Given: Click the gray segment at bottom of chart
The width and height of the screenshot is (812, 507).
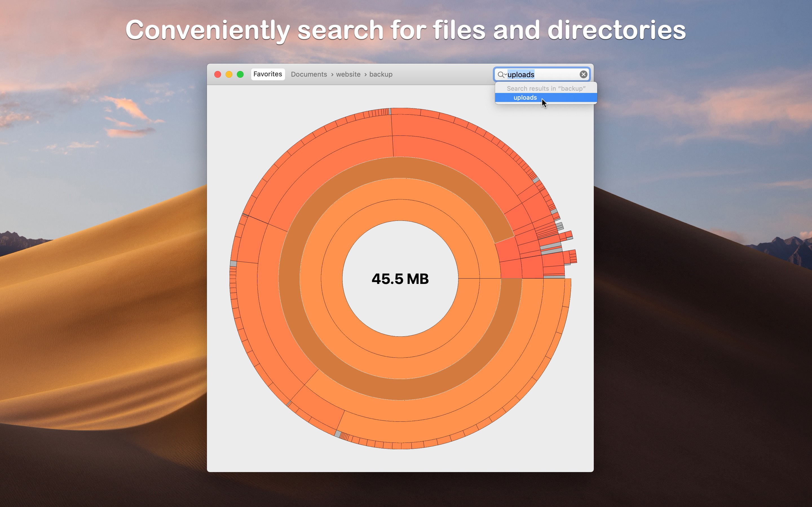Looking at the screenshot, I should [338, 434].
